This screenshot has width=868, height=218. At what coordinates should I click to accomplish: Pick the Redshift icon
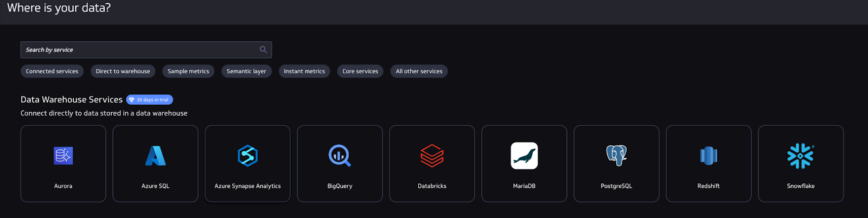pyautogui.click(x=709, y=156)
